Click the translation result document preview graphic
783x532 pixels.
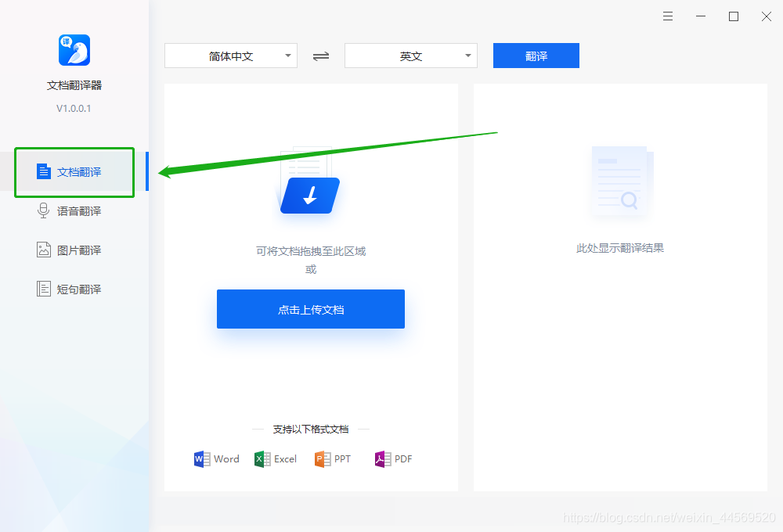click(x=619, y=182)
